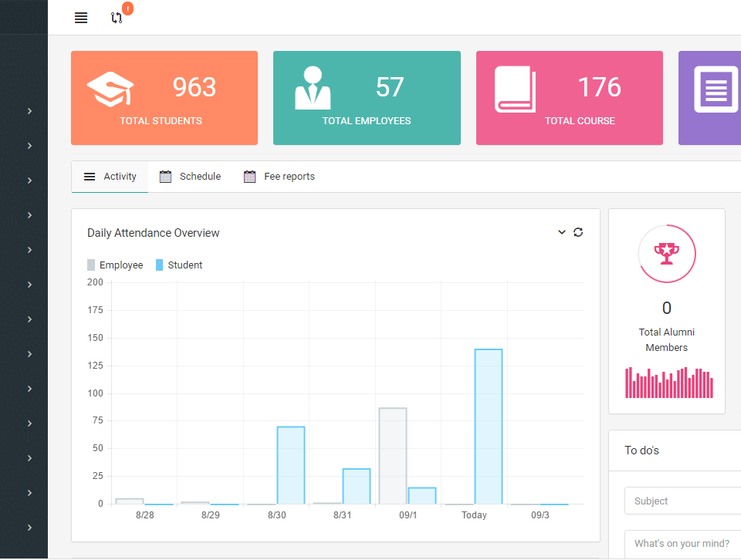This screenshot has width=741, height=560.
Task: Collapse the Daily Attendance Overview panel
Action: [561, 232]
